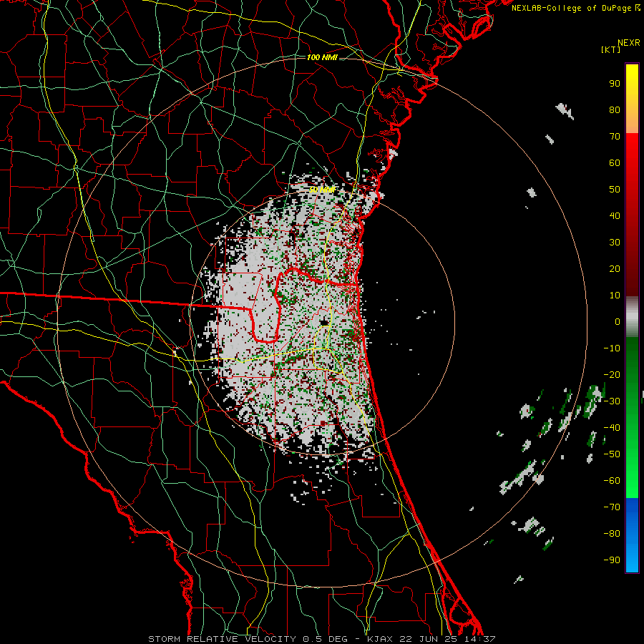Click the -70 knot colorbar label
The image size is (644, 644).
tap(612, 507)
